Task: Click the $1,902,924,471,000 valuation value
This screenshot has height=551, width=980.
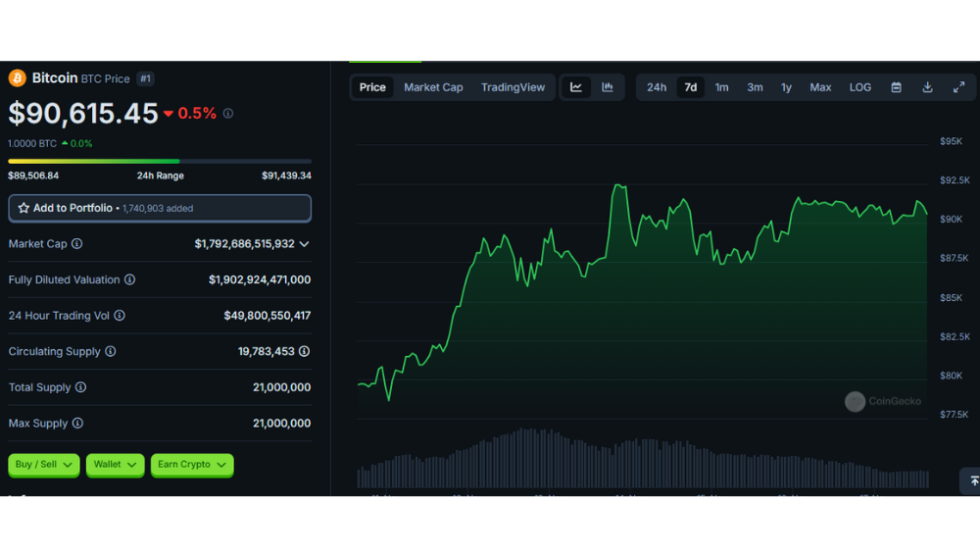Action: [x=260, y=279]
